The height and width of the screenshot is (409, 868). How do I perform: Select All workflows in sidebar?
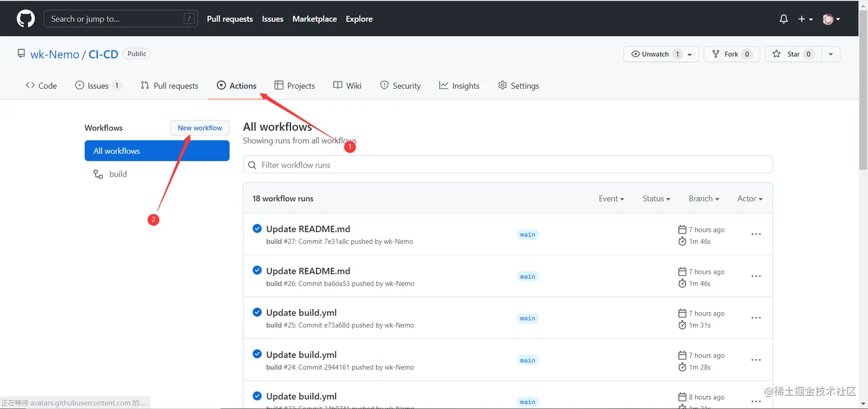pos(157,151)
